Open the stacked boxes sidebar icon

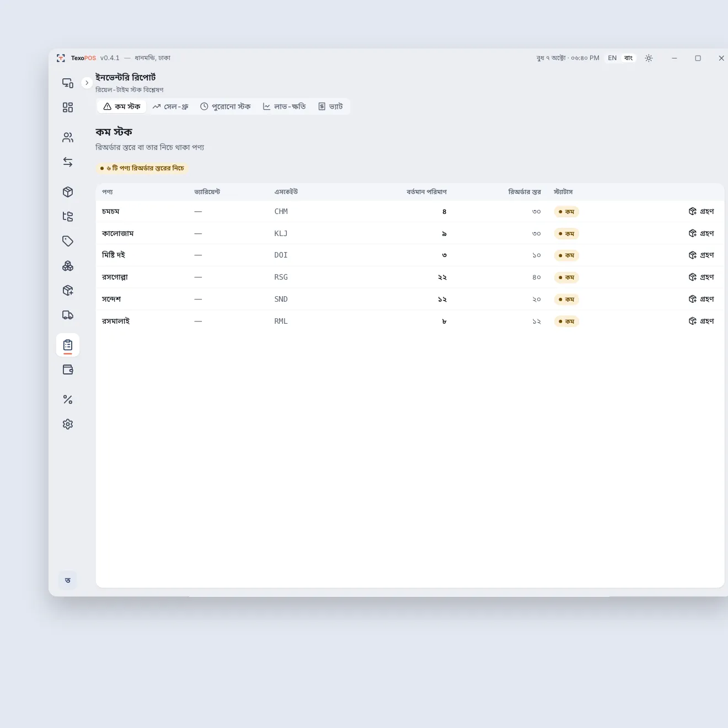tap(68, 266)
